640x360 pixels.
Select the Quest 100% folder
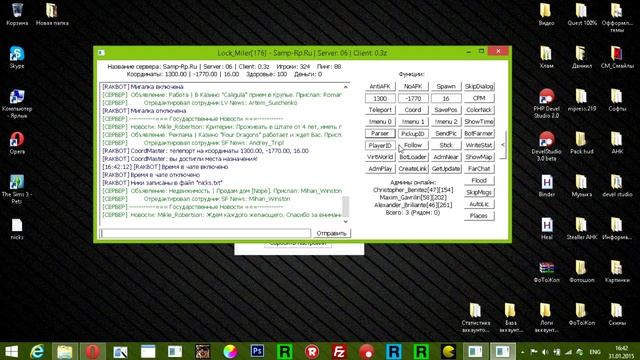tap(582, 14)
